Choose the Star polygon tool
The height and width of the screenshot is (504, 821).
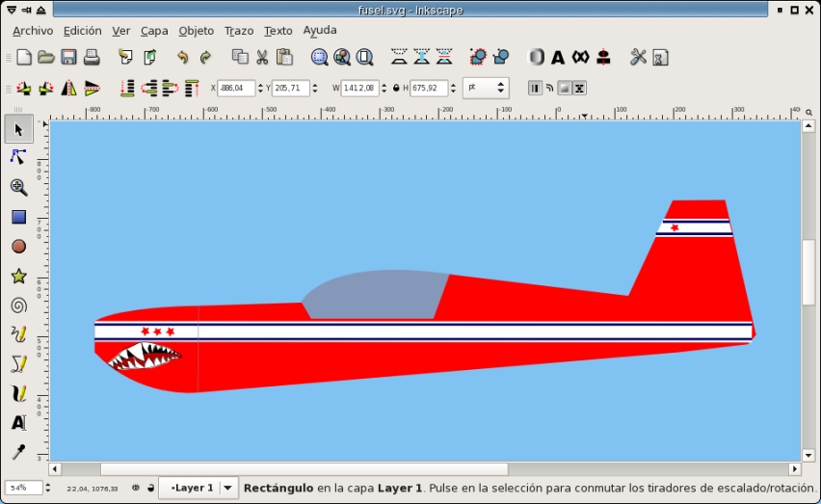[x=18, y=277]
